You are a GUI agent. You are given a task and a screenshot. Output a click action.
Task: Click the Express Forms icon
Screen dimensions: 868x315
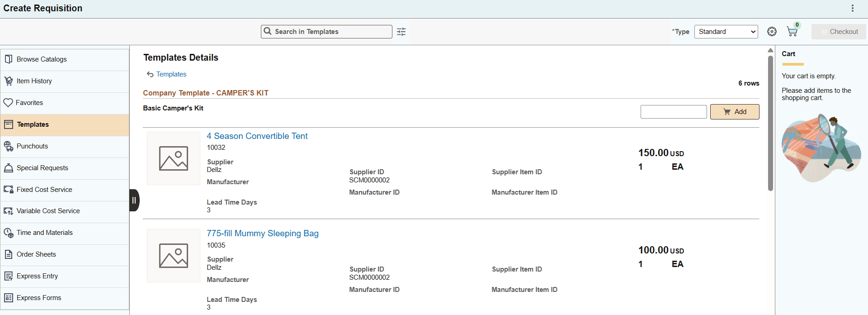tap(9, 298)
